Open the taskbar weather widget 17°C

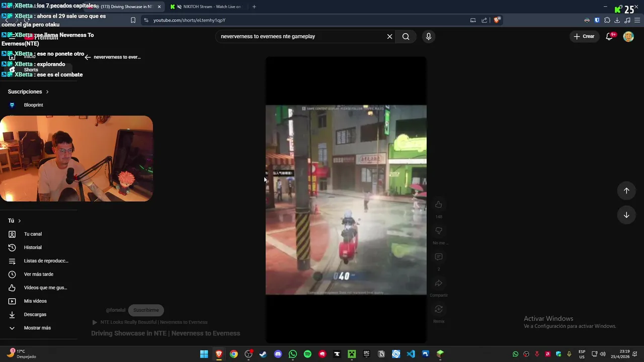(21, 354)
